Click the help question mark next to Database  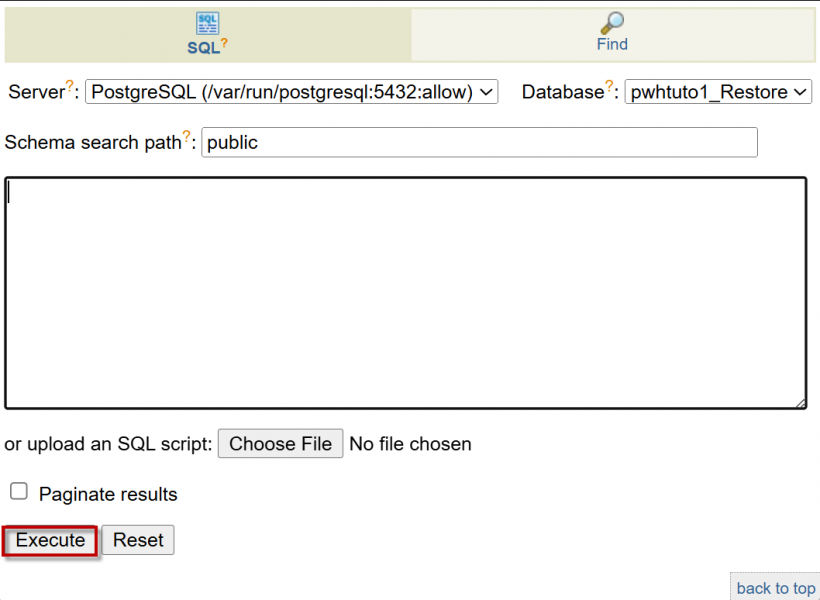pos(609,87)
